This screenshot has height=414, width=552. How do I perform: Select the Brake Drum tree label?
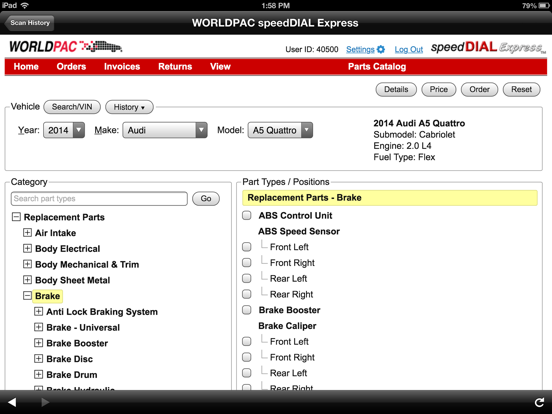[72, 375]
